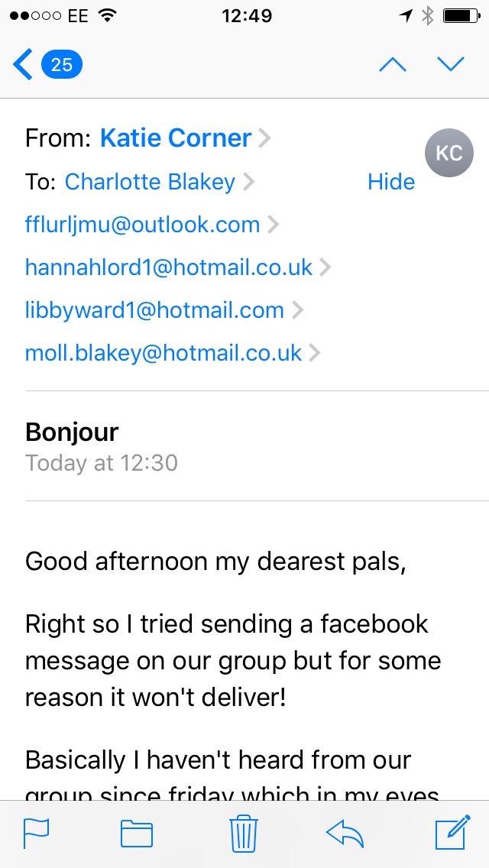Viewport: 489px width, 868px height.
Task: Tap the reply arrow icon
Action: (345, 834)
